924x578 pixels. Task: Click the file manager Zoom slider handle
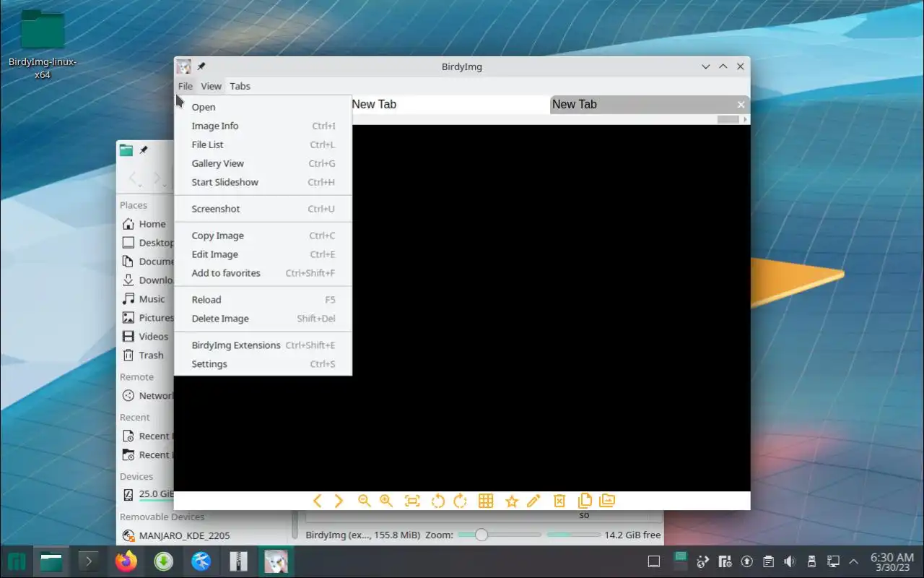[x=481, y=535]
